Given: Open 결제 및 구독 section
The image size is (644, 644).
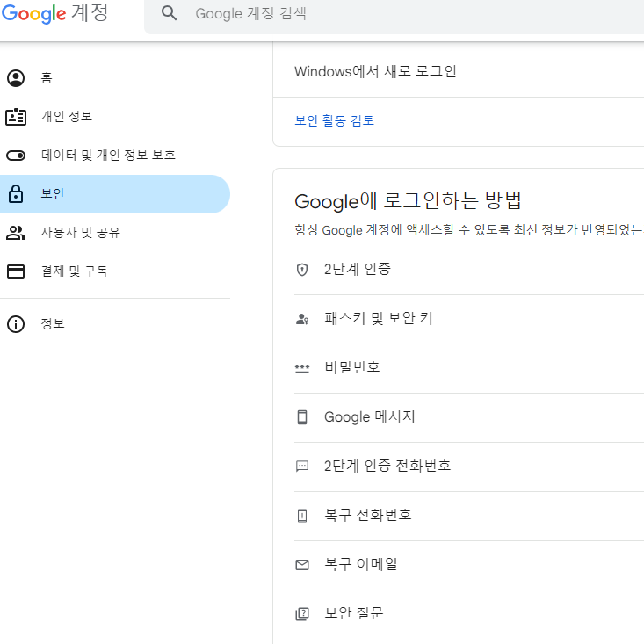Looking at the screenshot, I should 115,271.
